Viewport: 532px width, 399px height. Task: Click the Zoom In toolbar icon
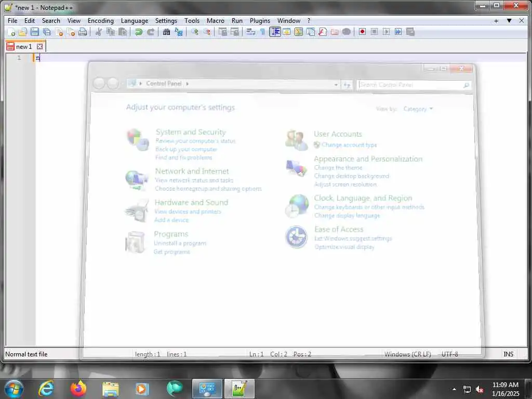tap(195, 32)
